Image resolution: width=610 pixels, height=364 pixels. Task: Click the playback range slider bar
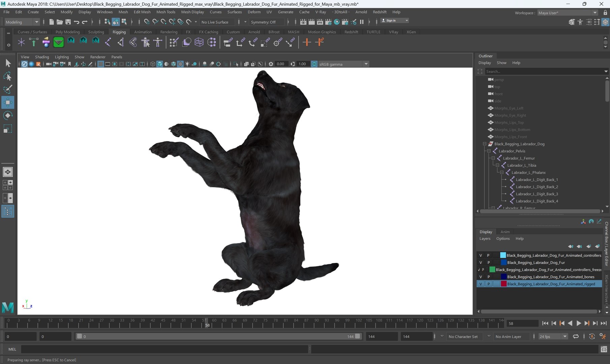point(218,336)
